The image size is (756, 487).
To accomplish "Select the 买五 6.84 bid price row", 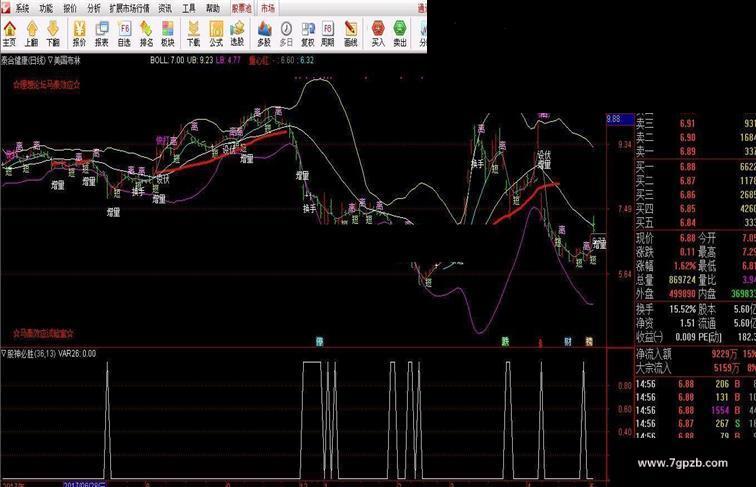I will point(695,223).
